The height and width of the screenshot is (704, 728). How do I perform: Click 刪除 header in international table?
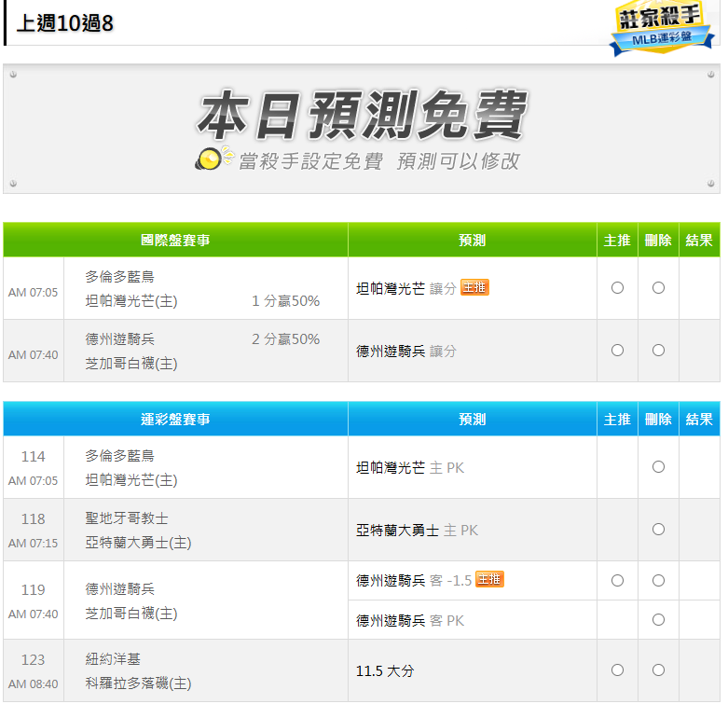click(658, 240)
